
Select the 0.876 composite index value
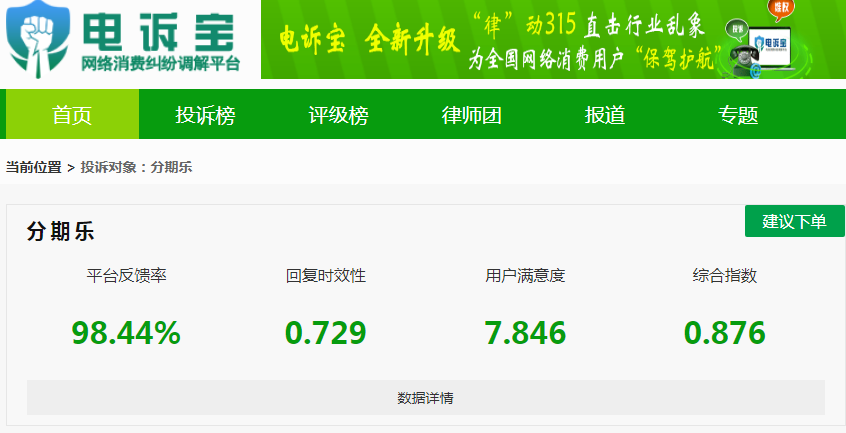[x=725, y=333]
